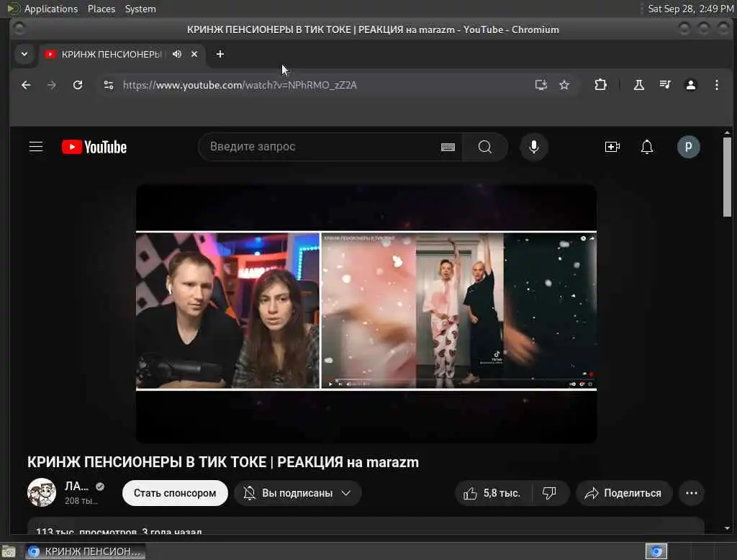737x560 pixels.
Task: Select the Chromium window in taskbar
Action: coord(86,551)
